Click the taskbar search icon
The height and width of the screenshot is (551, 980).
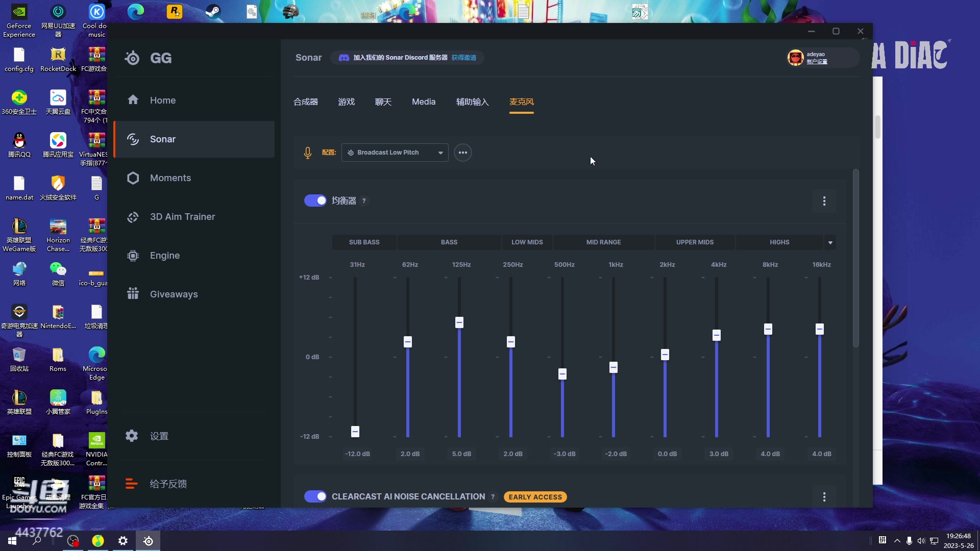tap(37, 541)
